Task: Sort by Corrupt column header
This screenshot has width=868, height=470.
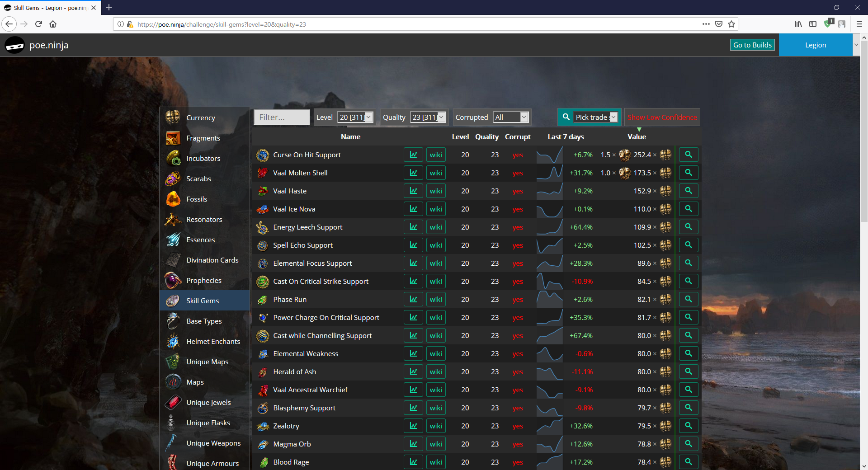Action: (518, 136)
